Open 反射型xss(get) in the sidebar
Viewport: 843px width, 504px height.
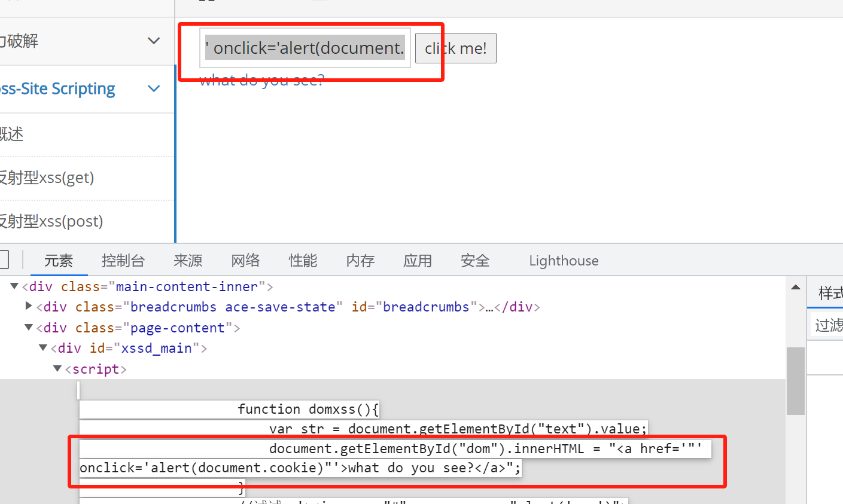(x=47, y=178)
